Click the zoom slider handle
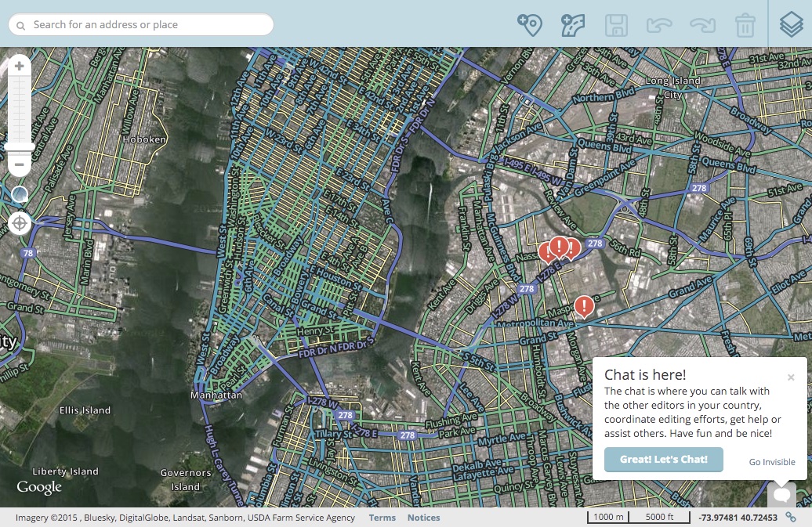Image resolution: width=812 pixels, height=527 pixels. click(x=20, y=146)
